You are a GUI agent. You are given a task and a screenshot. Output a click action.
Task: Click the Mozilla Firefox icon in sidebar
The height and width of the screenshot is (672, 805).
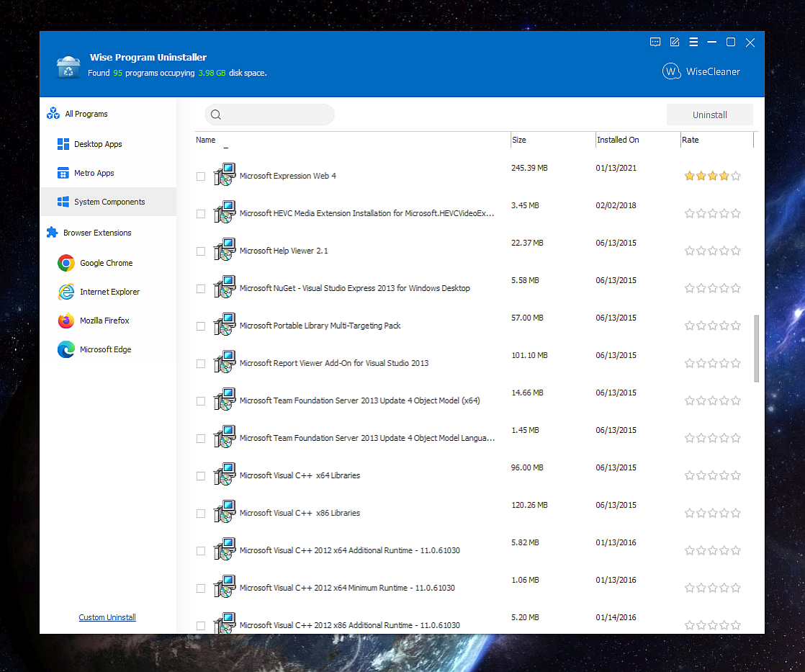click(66, 321)
